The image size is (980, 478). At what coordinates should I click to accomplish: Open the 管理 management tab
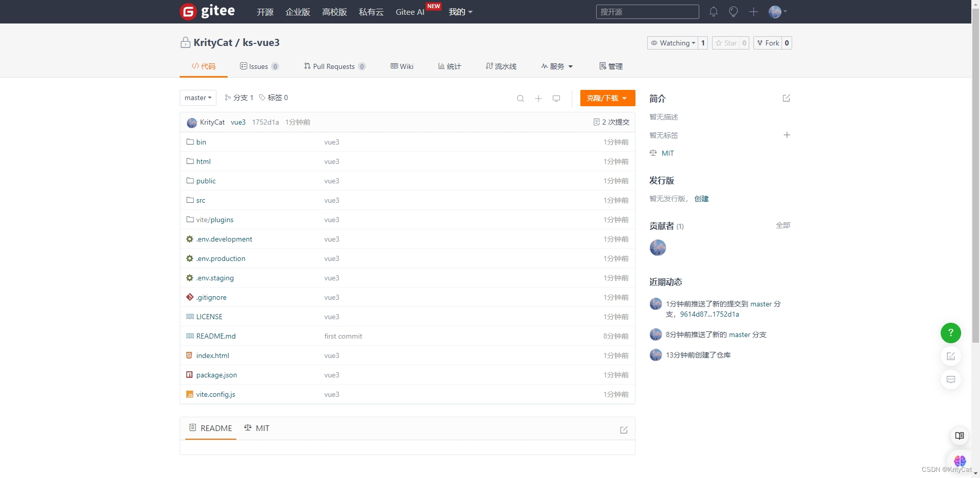611,66
